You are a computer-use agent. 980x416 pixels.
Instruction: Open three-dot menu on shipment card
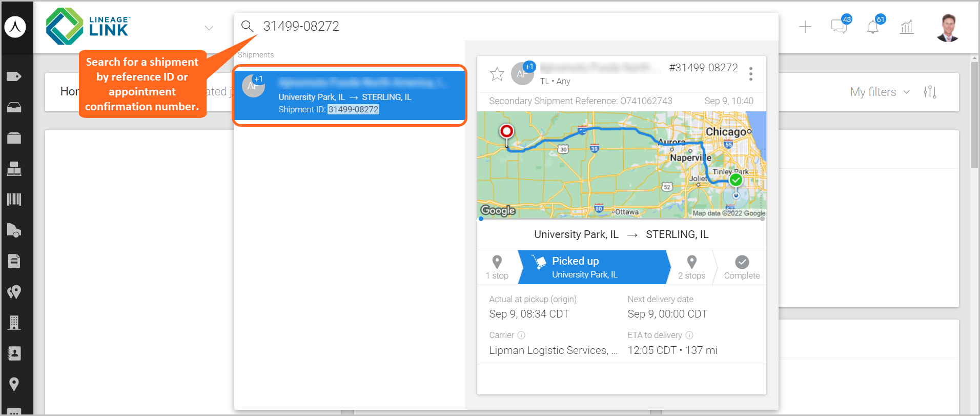click(x=751, y=74)
